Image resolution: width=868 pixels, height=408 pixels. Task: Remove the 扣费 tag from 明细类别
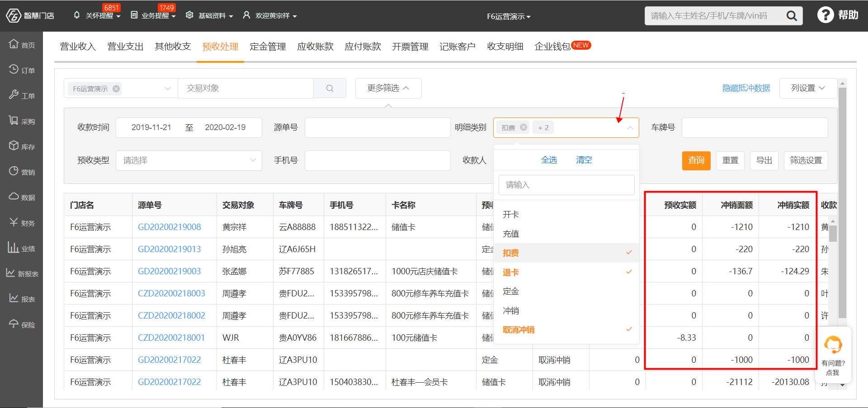[524, 127]
